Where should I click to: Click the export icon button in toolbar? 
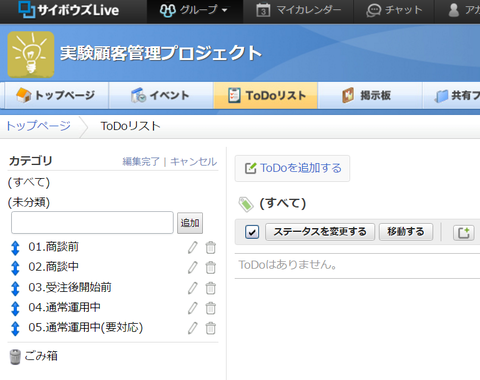(464, 232)
